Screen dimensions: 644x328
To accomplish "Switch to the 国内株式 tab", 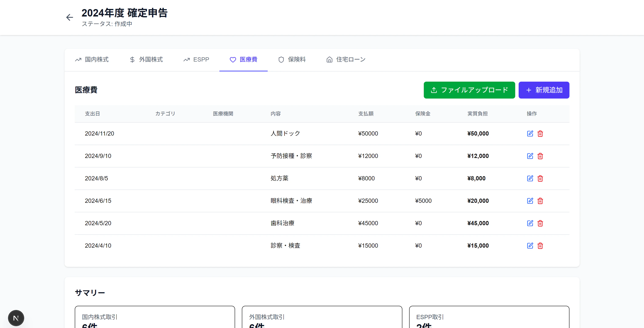I will pos(92,60).
